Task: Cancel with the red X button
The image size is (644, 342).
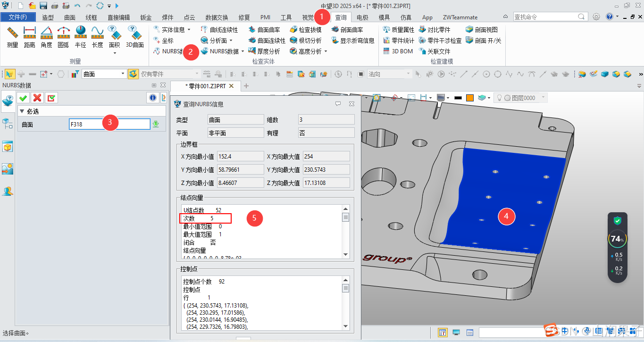Action: pos(37,98)
